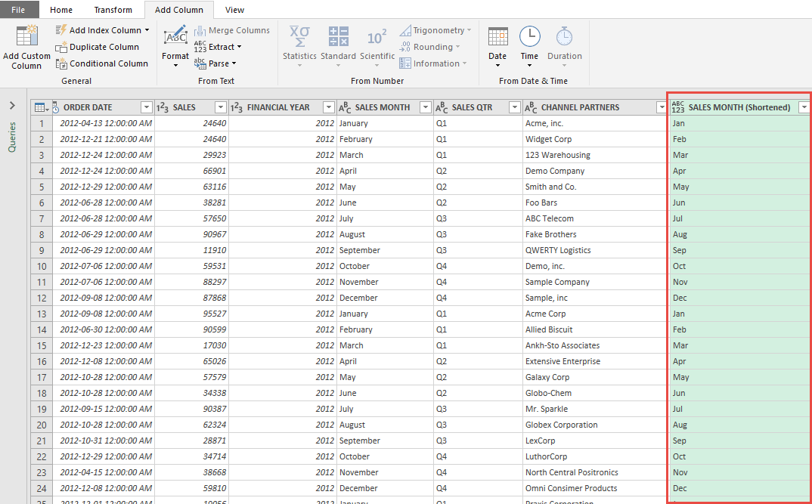812x504 pixels.
Task: Click the ORDER DATE datetime type icon
Action: click(55, 107)
